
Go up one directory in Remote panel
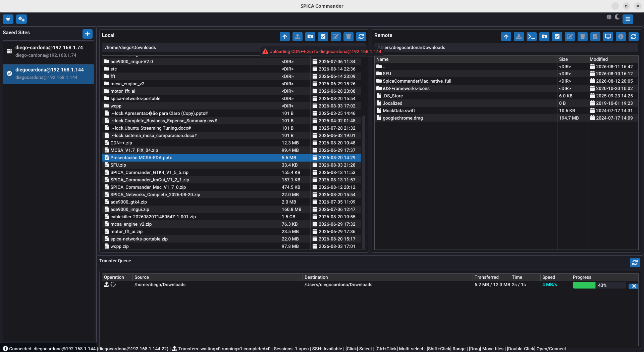pyautogui.click(x=506, y=37)
